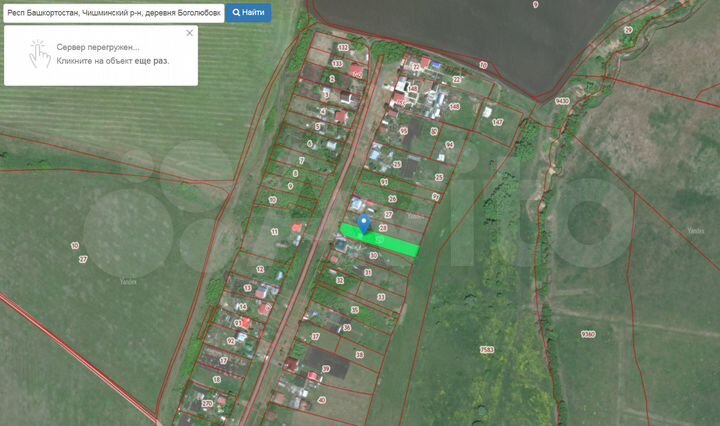The height and width of the screenshot is (426, 720).
Task: Click parcel number 12 west of the road
Action: pyautogui.click(x=260, y=269)
